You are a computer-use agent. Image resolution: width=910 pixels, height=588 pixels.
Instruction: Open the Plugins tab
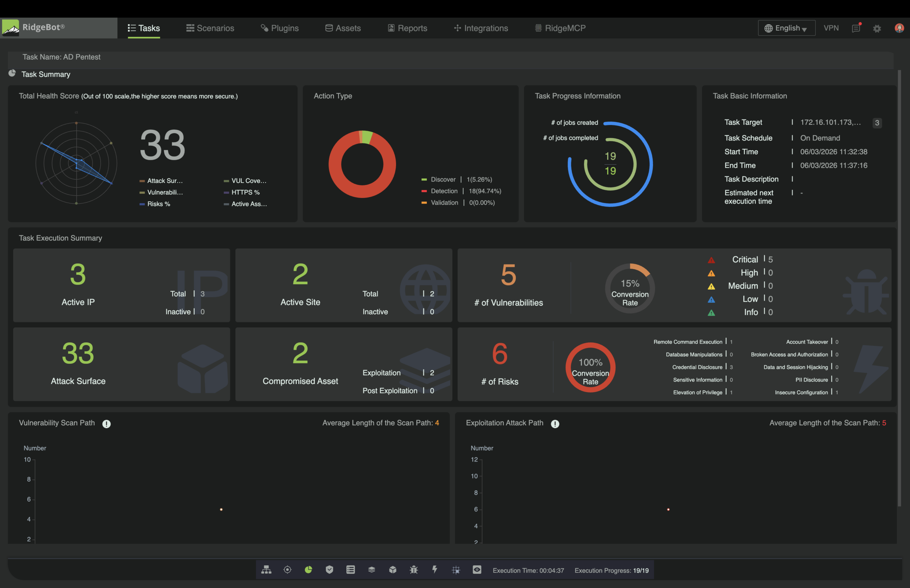click(x=280, y=28)
